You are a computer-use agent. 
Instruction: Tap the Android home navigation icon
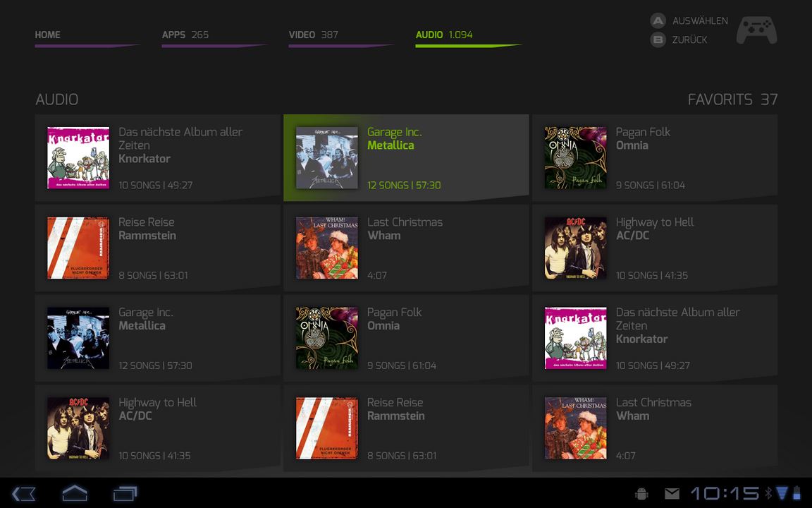[75, 493]
